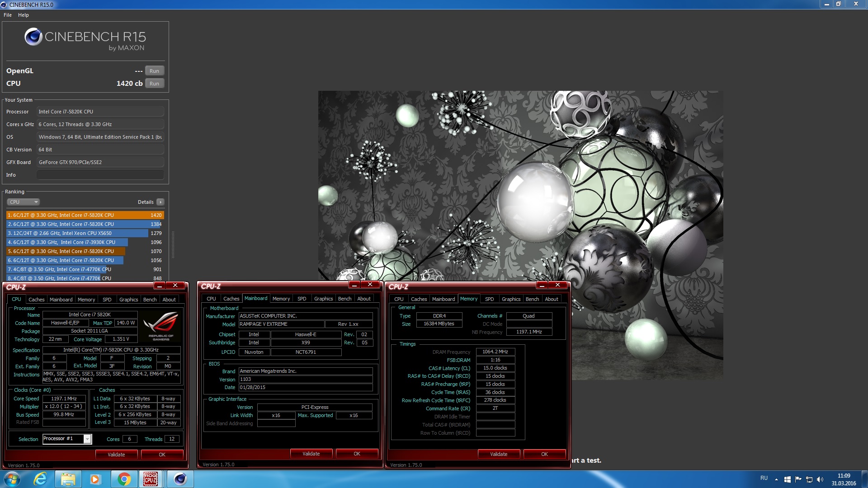
Task: Run the OpenGL benchmark
Action: coord(155,71)
